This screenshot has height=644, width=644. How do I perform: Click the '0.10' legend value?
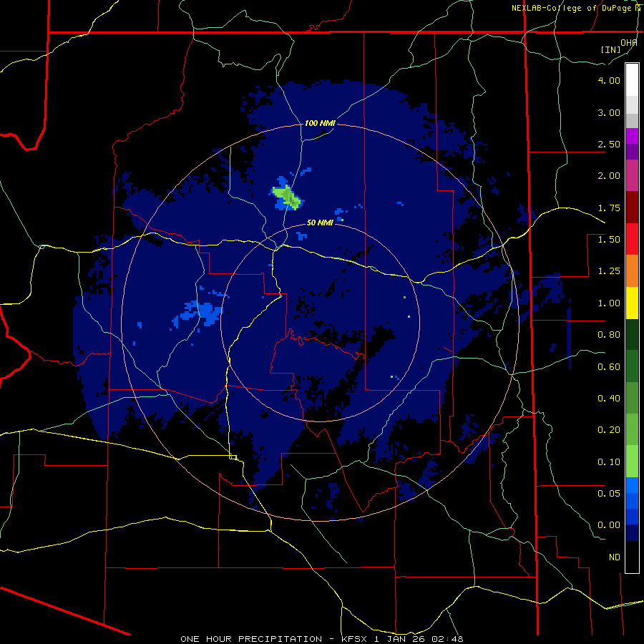click(x=609, y=462)
